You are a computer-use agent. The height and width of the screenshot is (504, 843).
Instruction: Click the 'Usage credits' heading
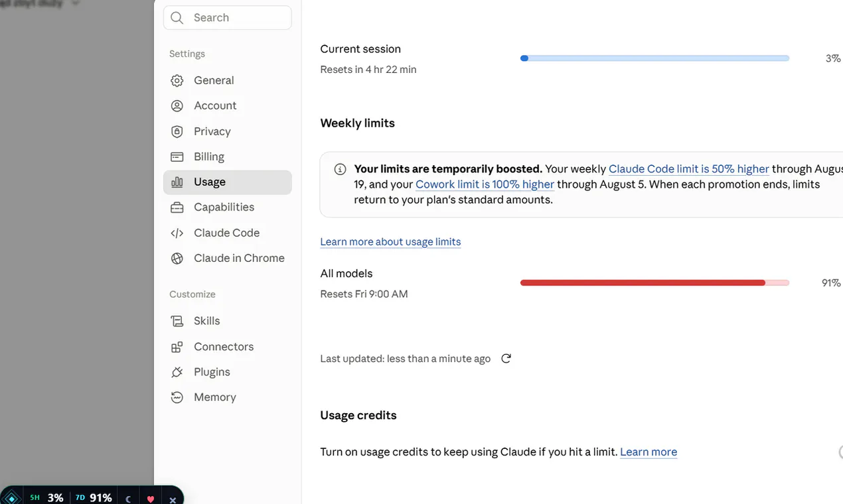pyautogui.click(x=358, y=416)
